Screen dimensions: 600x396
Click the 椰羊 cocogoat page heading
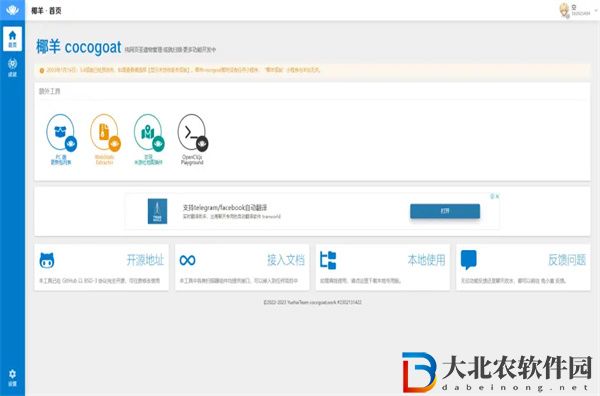pyautogui.click(x=78, y=47)
